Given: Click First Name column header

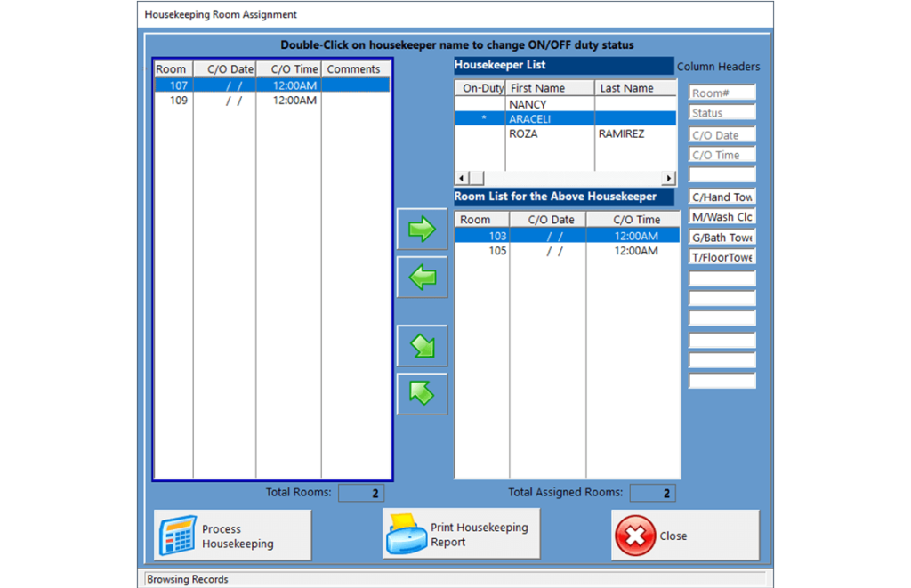Looking at the screenshot, I should (550, 88).
